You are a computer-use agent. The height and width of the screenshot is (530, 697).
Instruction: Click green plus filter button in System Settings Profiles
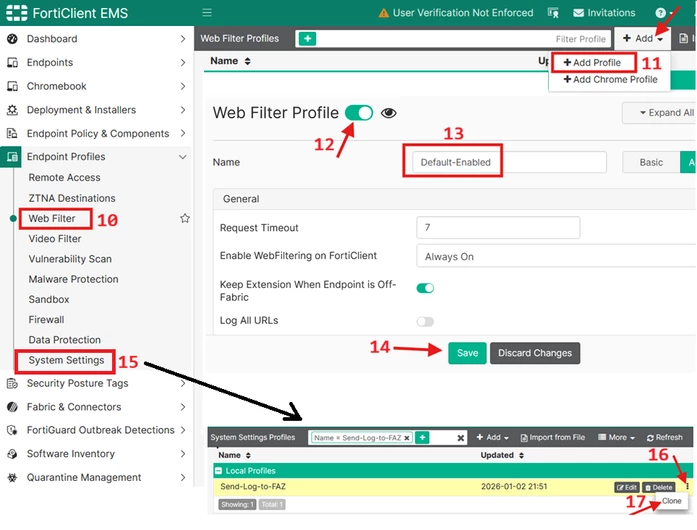422,438
